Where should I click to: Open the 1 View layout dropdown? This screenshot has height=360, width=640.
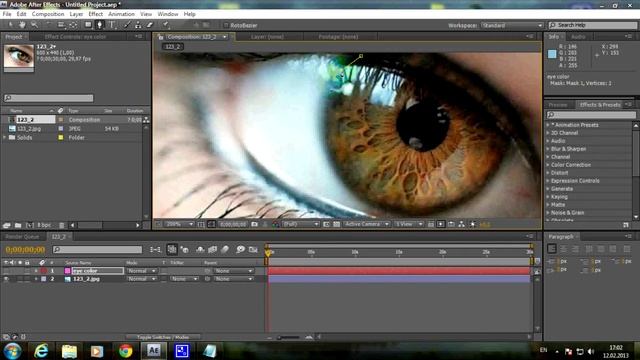click(408, 224)
